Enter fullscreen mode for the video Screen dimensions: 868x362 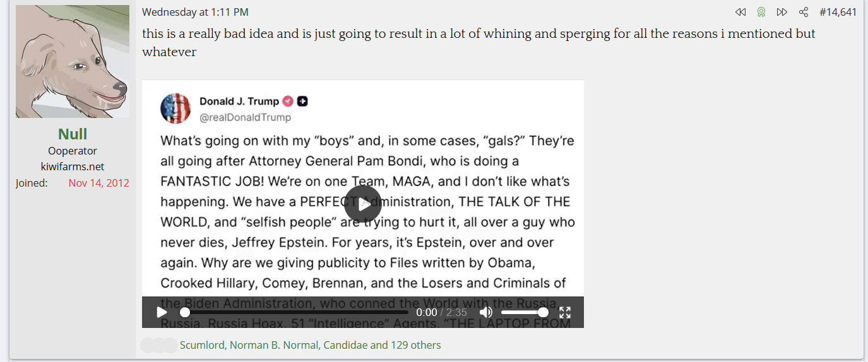(x=565, y=312)
